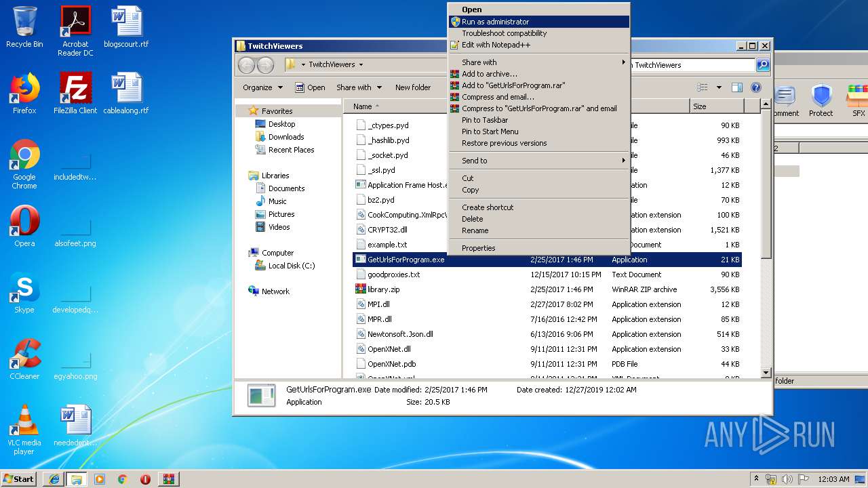Click the Explorer Forward arrow
Image resolution: width=868 pixels, height=488 pixels.
pyautogui.click(x=265, y=65)
